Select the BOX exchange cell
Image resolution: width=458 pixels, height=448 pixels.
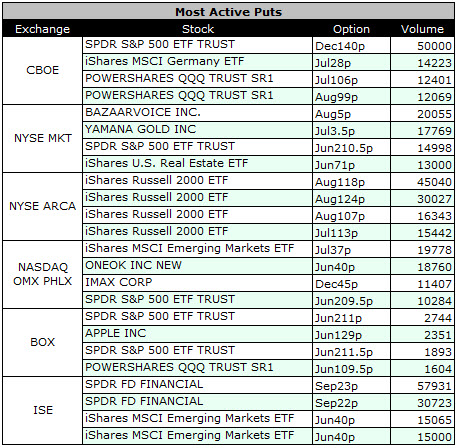tap(42, 342)
